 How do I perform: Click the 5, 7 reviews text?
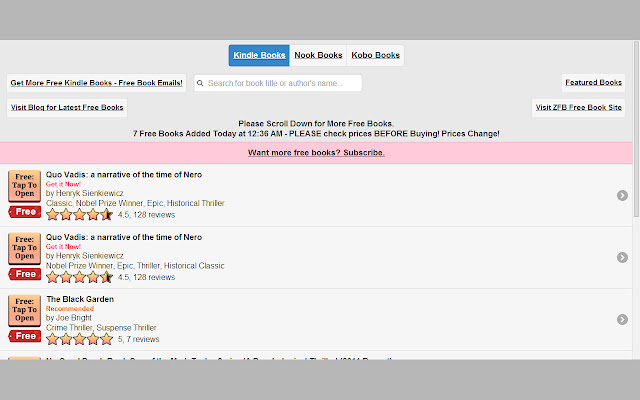coord(139,339)
